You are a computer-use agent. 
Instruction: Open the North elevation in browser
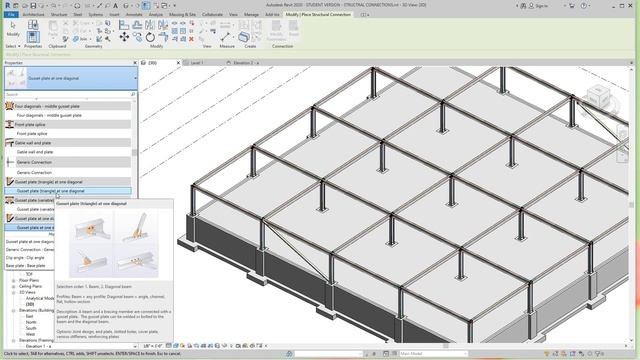point(31,322)
